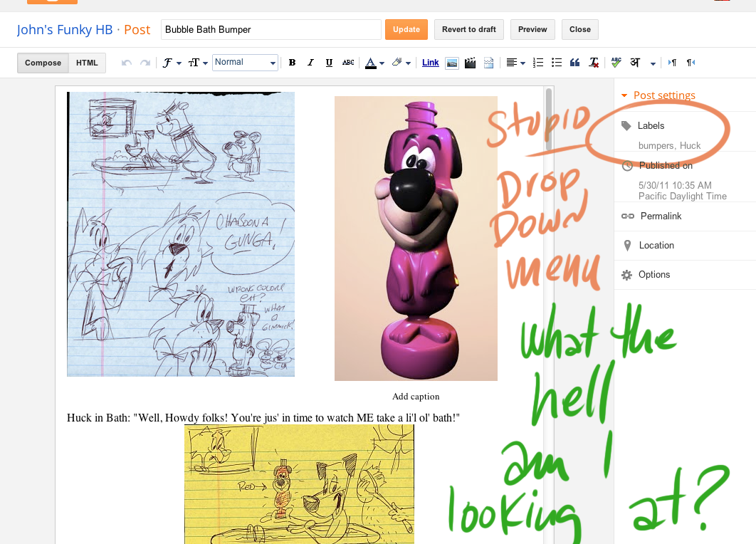Click the post title field 'Bubble Bath Bumper'
The image size is (756, 544).
click(x=271, y=29)
